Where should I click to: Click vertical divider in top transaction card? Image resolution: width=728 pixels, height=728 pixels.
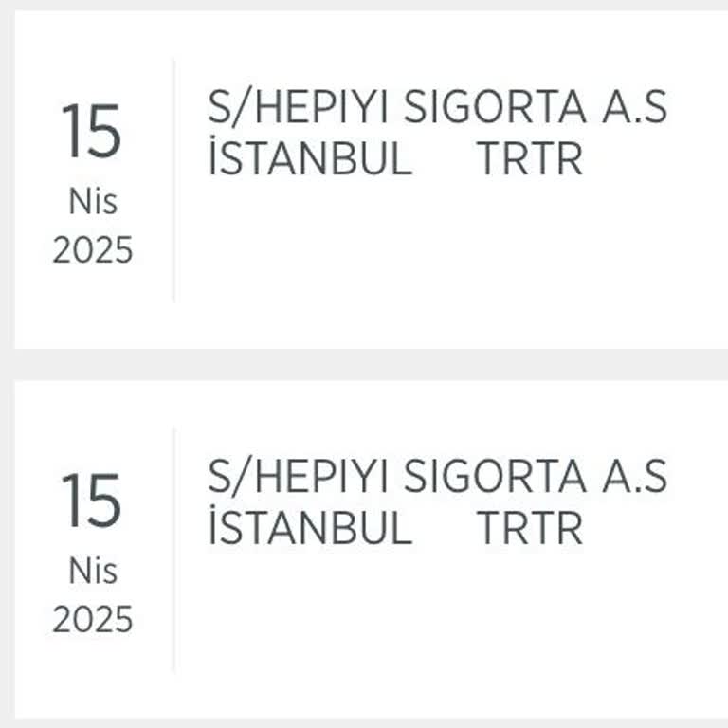click(173, 180)
